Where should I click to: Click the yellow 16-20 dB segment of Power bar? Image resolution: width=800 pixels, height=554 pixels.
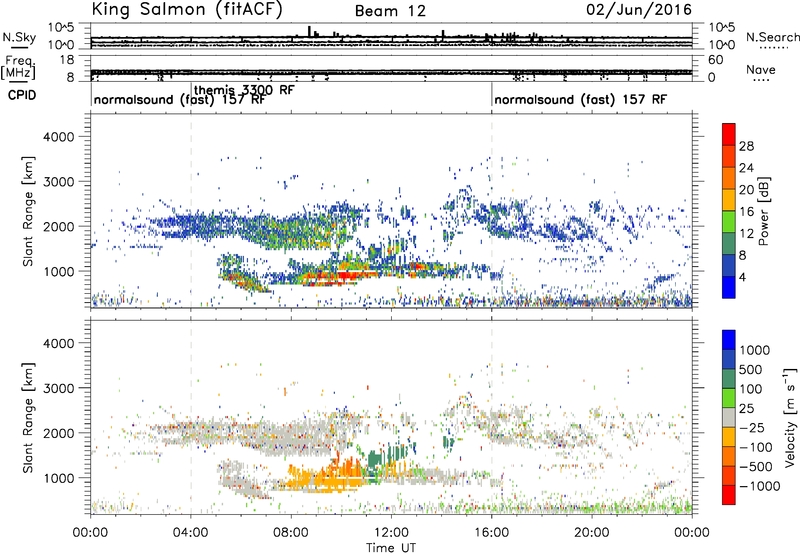pyautogui.click(x=729, y=200)
